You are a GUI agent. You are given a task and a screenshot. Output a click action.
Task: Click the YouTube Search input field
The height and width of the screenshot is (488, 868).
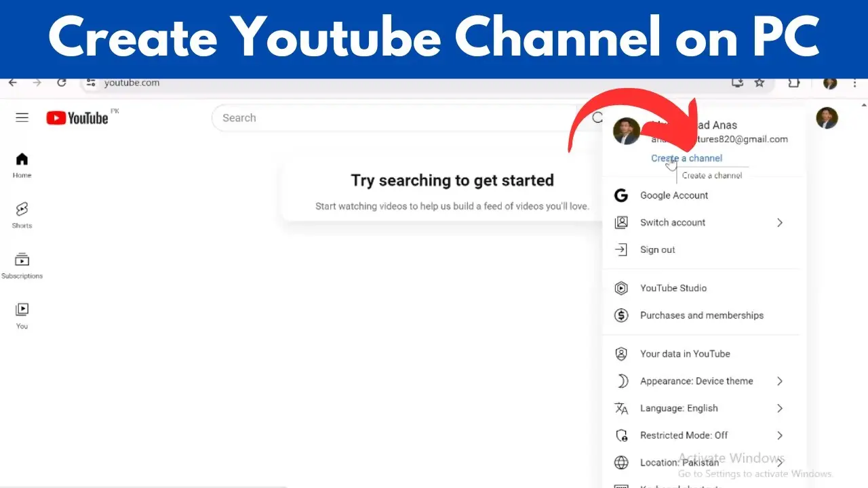393,118
